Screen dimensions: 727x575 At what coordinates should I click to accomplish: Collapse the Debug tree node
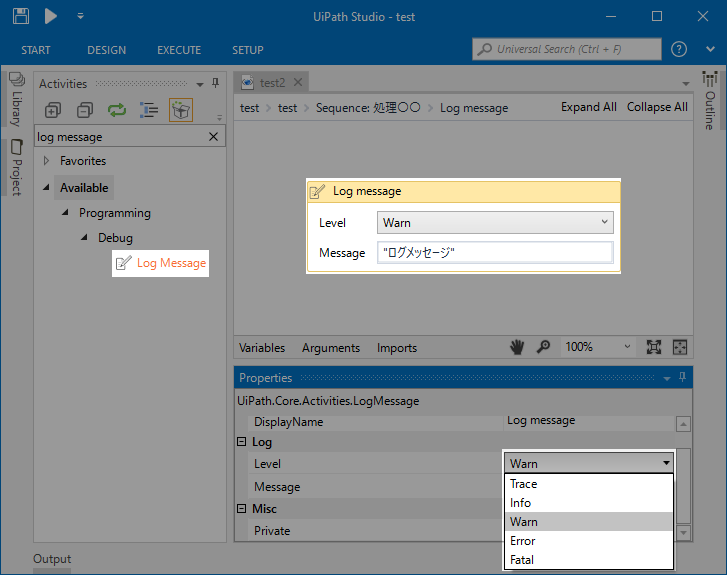[84, 238]
